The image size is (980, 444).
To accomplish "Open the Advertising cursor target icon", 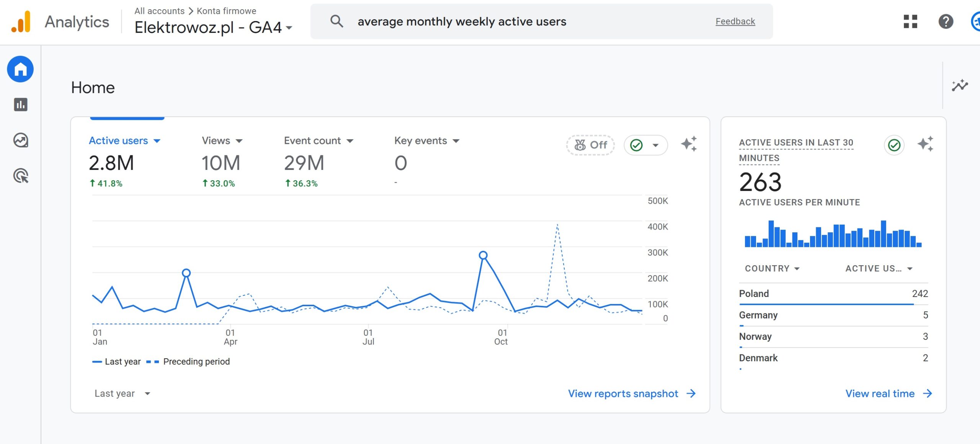I will pos(21,176).
